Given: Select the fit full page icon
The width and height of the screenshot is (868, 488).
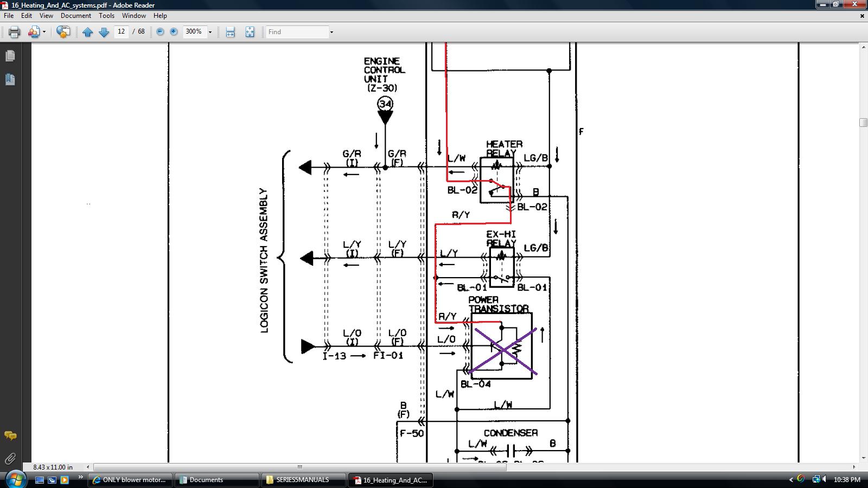Looking at the screenshot, I should tap(250, 32).
